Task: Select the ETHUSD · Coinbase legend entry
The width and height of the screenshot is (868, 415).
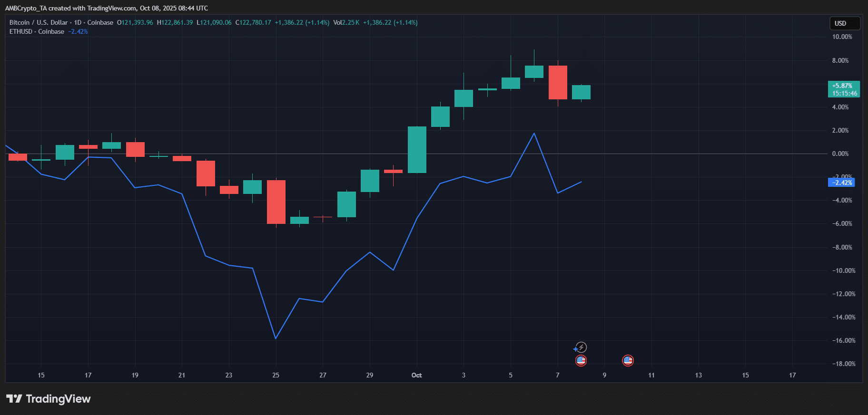Action: (37, 31)
